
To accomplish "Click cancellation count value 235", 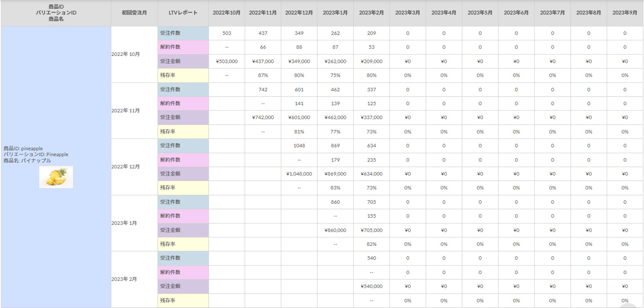I will (x=371, y=160).
